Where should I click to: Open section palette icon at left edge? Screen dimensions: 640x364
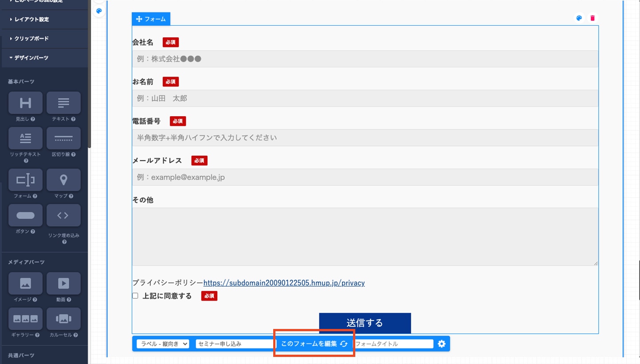point(99,11)
